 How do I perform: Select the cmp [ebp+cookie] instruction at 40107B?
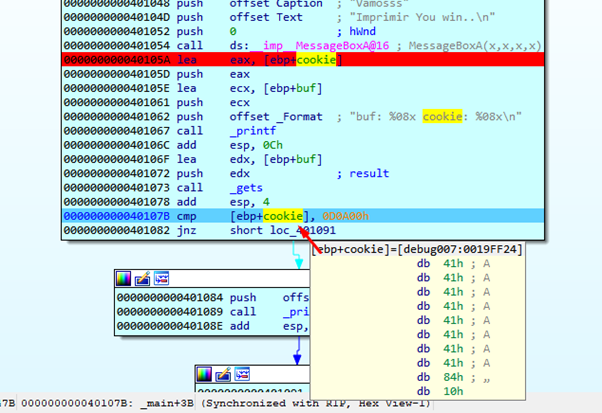pos(303,216)
